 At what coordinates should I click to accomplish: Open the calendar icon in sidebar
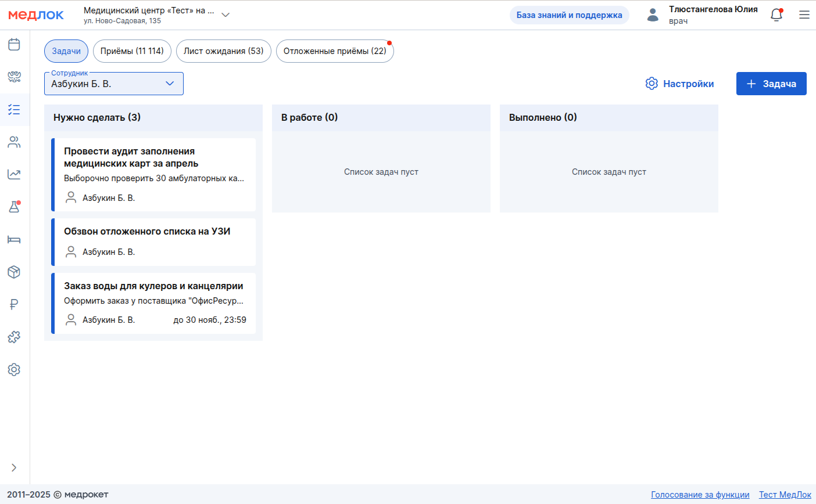[x=15, y=45]
